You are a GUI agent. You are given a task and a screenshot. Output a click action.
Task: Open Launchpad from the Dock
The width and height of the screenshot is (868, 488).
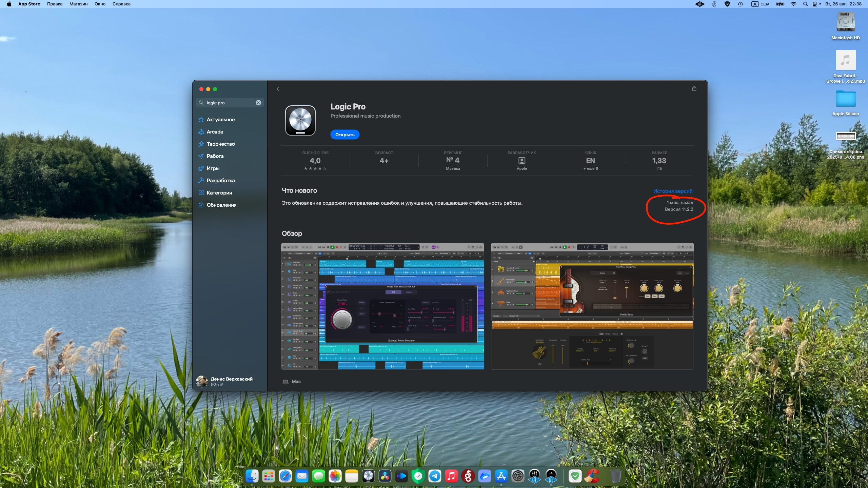[x=269, y=476]
